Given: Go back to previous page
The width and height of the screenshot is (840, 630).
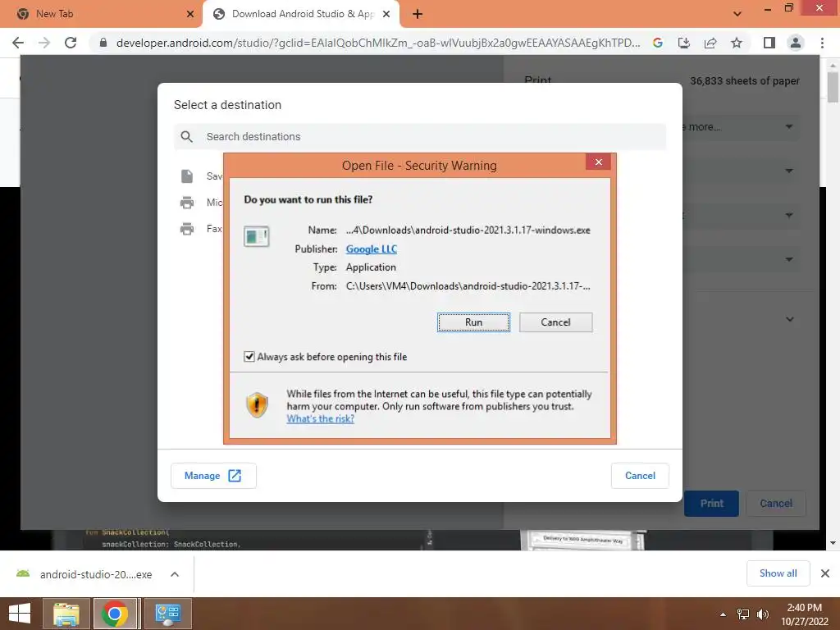Looking at the screenshot, I should [18, 43].
